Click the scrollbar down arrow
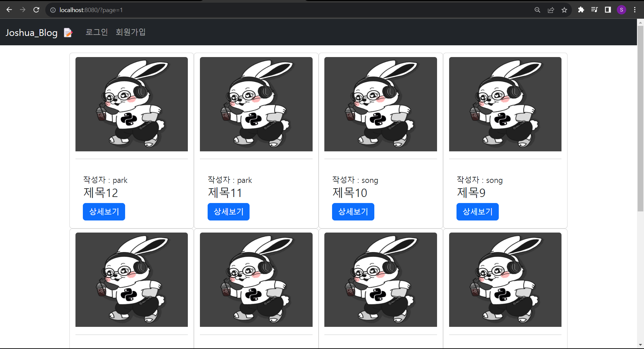The height and width of the screenshot is (349, 644). 640,345
